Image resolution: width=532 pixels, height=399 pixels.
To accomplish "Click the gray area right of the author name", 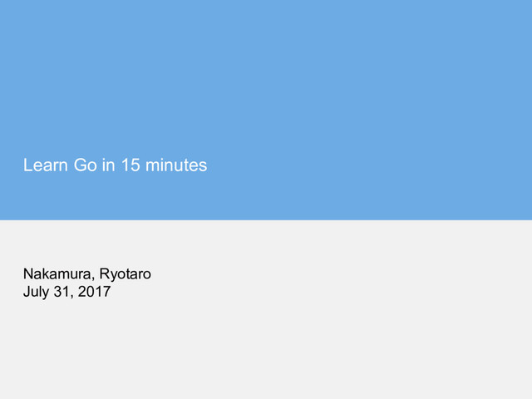I will click(339, 274).
